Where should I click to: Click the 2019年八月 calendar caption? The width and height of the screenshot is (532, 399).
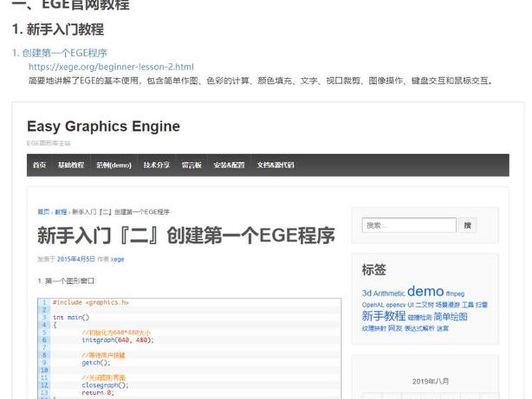click(x=430, y=381)
